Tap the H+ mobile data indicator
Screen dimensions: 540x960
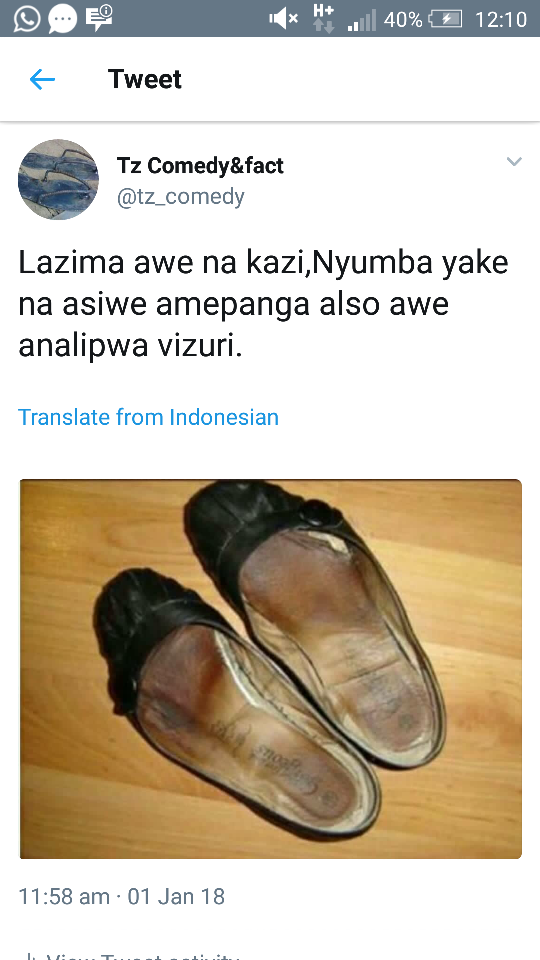(324, 18)
